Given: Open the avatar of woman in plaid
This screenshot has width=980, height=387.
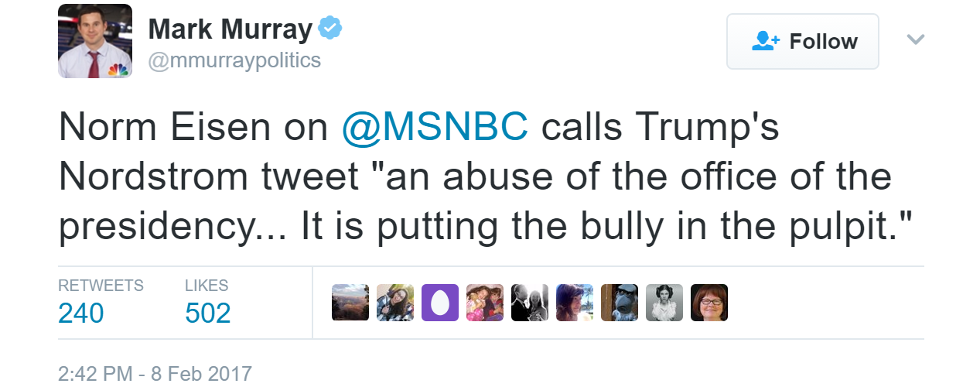Looking at the screenshot, I should pos(395,303).
